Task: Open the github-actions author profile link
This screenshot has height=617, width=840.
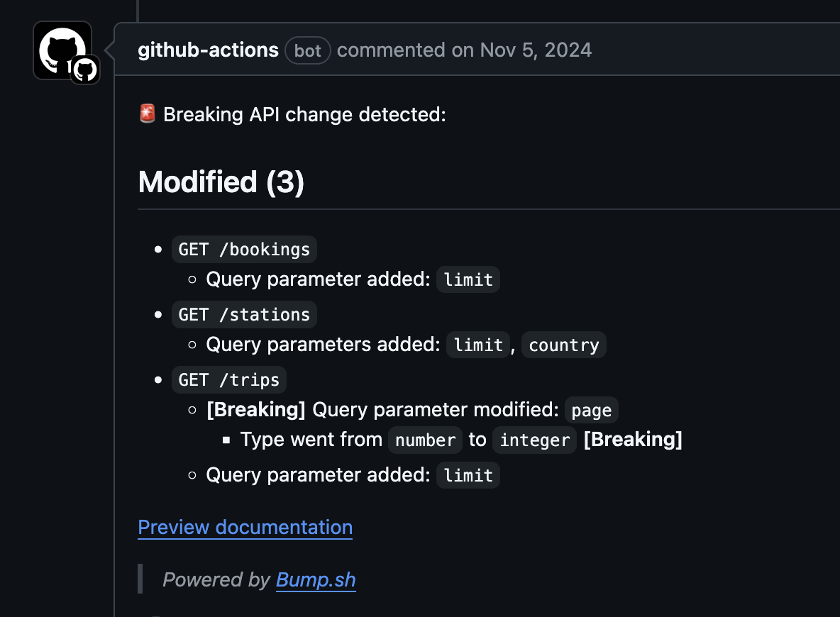Action: 208,50
